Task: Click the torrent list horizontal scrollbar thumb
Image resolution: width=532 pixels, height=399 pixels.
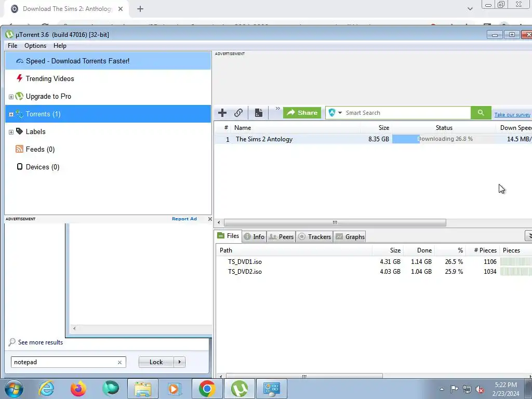Action: pos(335,222)
